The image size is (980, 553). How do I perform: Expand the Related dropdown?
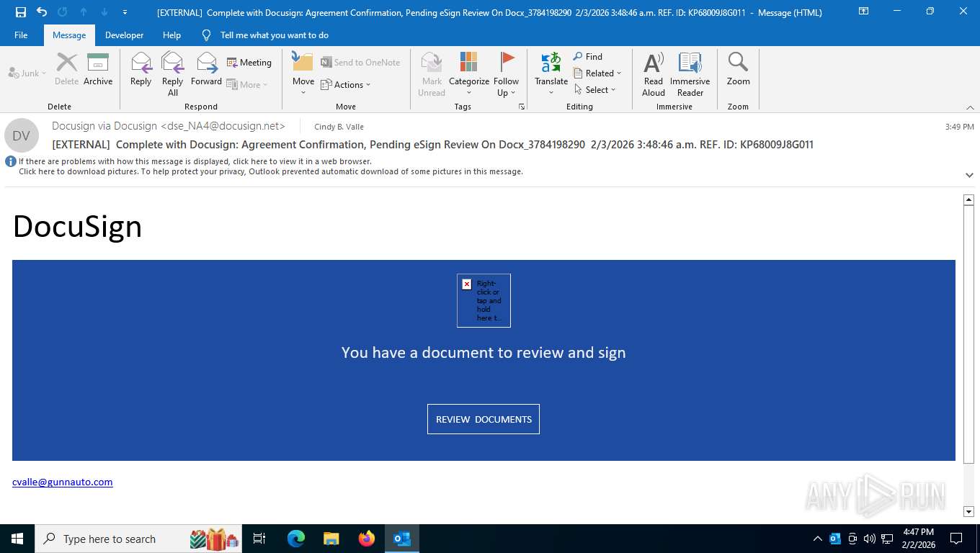tap(597, 73)
